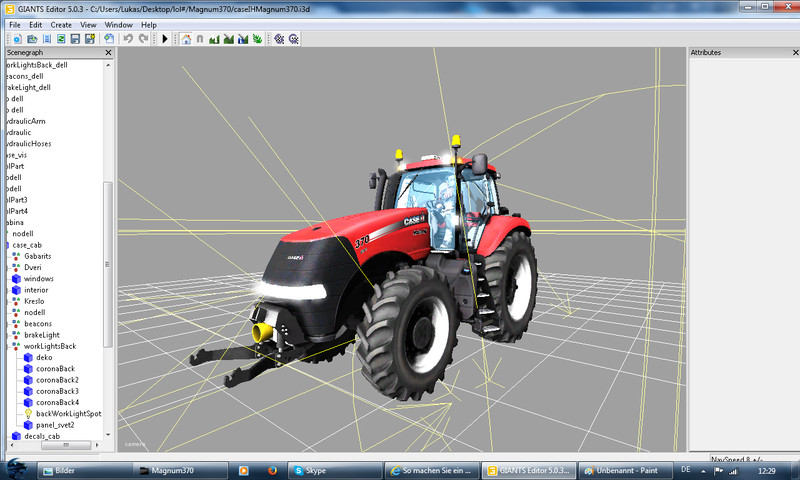Open the Create menu
800x480 pixels.
(x=61, y=24)
